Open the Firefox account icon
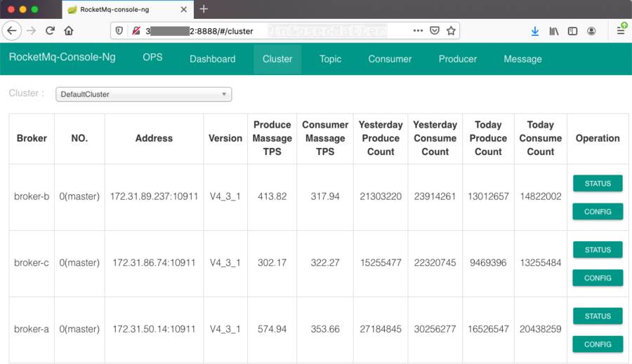This screenshot has width=632, height=364. click(x=591, y=31)
